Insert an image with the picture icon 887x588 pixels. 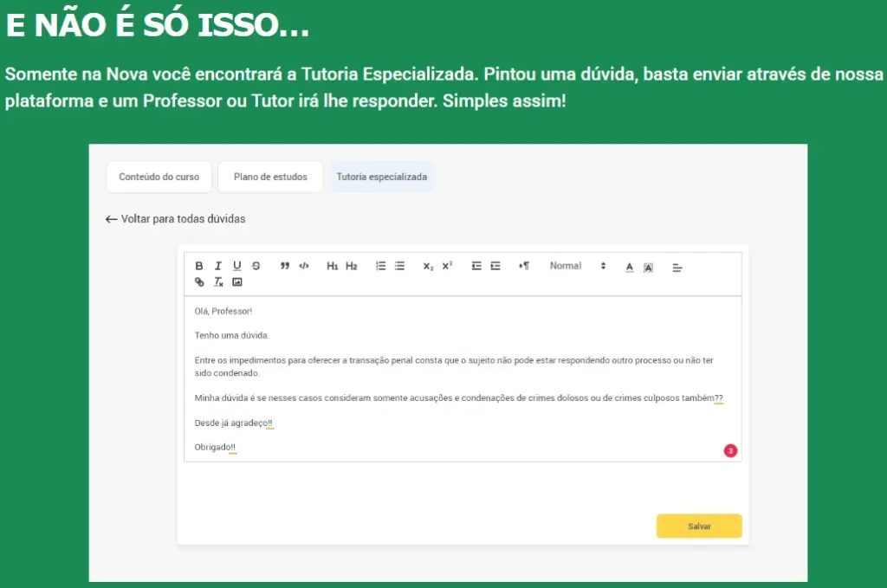(x=237, y=281)
